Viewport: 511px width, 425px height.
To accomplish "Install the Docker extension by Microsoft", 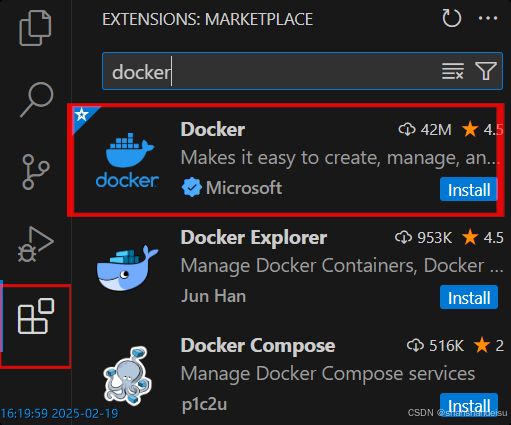I will point(468,190).
